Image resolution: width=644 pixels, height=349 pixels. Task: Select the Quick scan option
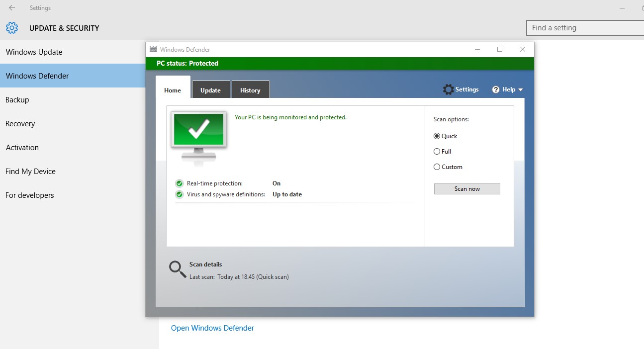[x=437, y=136]
